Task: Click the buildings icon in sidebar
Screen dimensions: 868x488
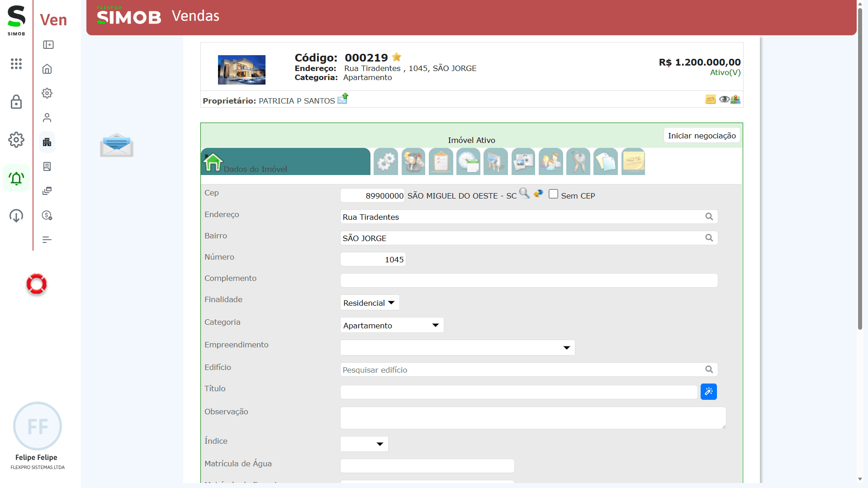Action: (x=47, y=142)
